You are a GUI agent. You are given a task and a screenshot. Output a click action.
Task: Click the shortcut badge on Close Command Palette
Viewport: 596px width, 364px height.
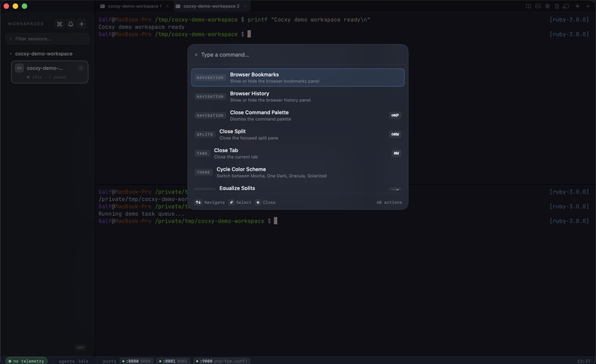click(x=395, y=115)
